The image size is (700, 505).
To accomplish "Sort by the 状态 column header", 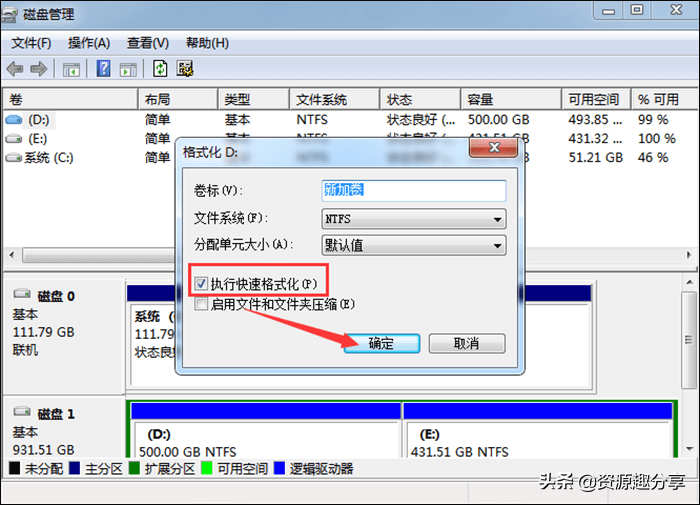I will [x=420, y=99].
